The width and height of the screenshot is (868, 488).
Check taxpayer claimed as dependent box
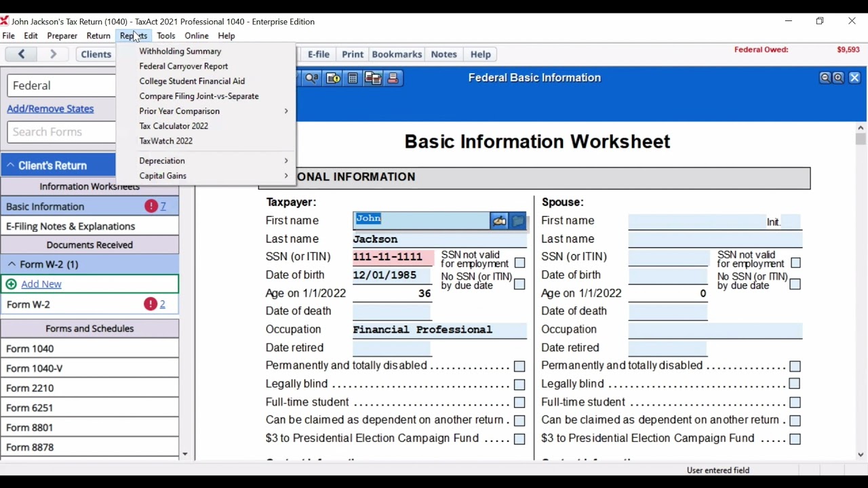[519, 421]
